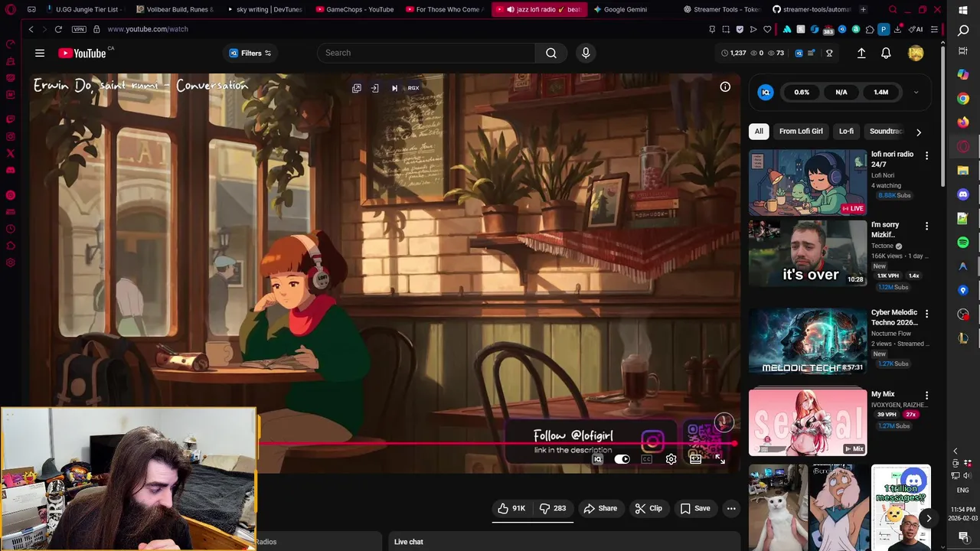Viewport: 980px width, 551px height.
Task: Click the trophy icon in stats bar
Action: pos(829,53)
